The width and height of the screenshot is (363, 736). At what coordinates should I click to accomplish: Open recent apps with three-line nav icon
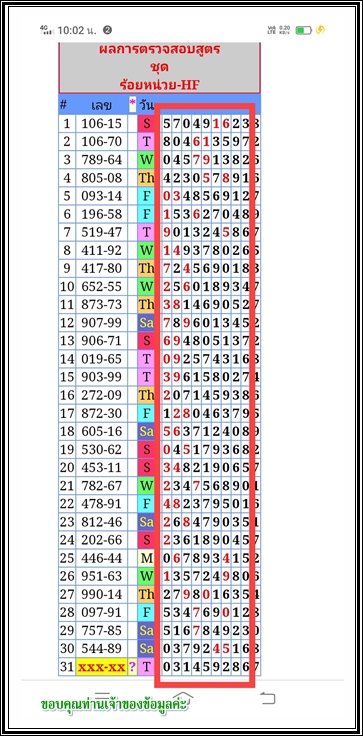[102, 696]
